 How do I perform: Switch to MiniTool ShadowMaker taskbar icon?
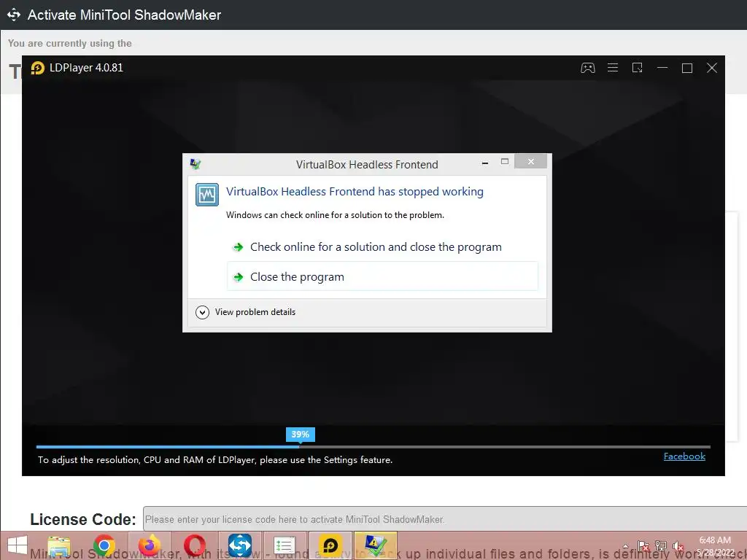(x=239, y=545)
